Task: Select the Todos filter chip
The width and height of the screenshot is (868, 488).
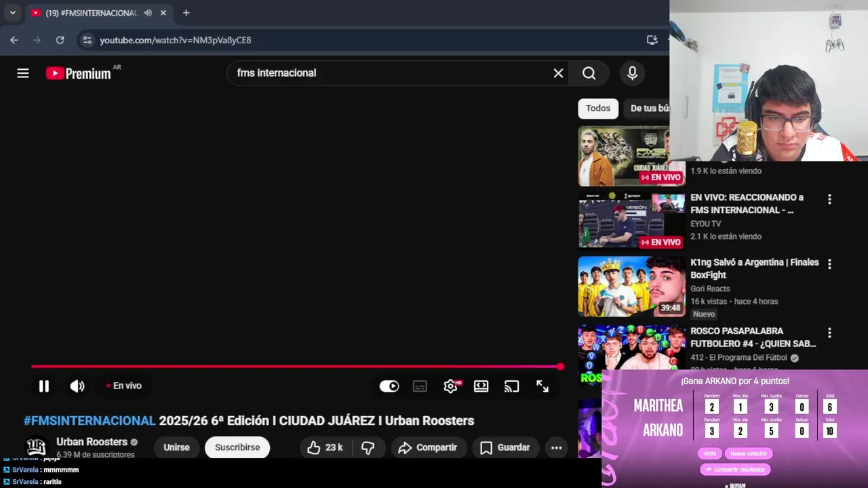Action: [x=598, y=108]
